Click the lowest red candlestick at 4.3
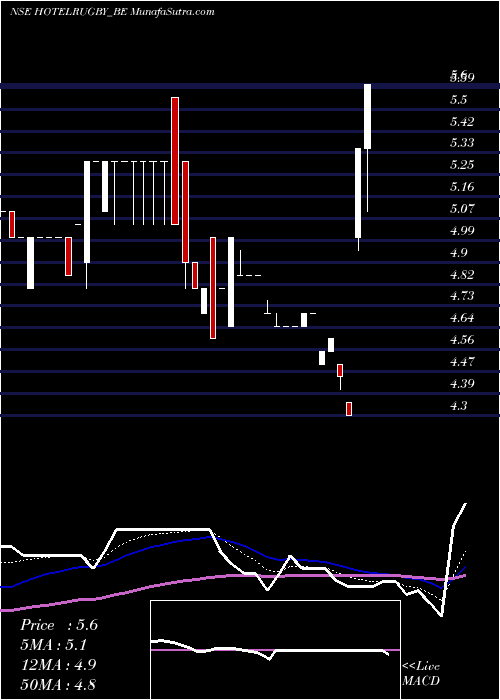The width and height of the screenshot is (500, 700). 349,409
